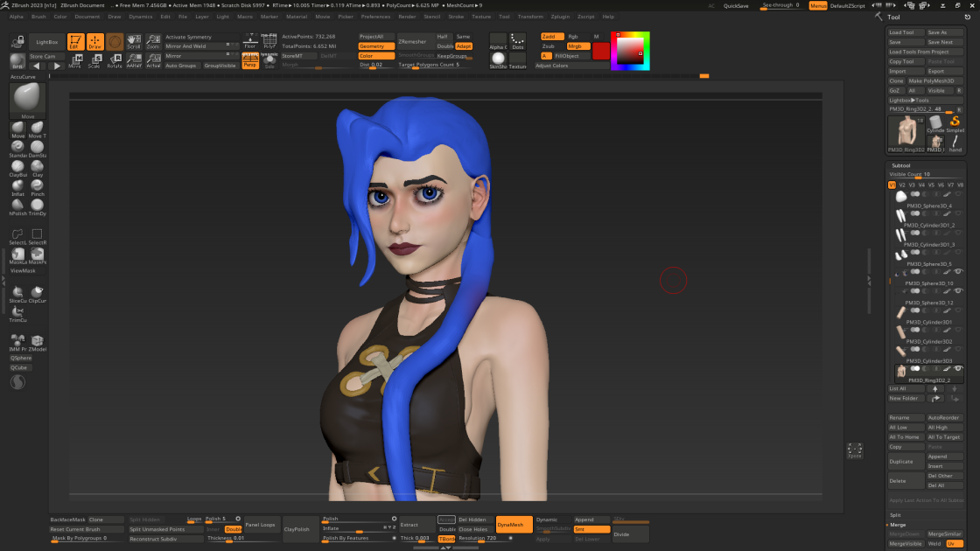
Task: Open the Transform menu
Action: (530, 17)
